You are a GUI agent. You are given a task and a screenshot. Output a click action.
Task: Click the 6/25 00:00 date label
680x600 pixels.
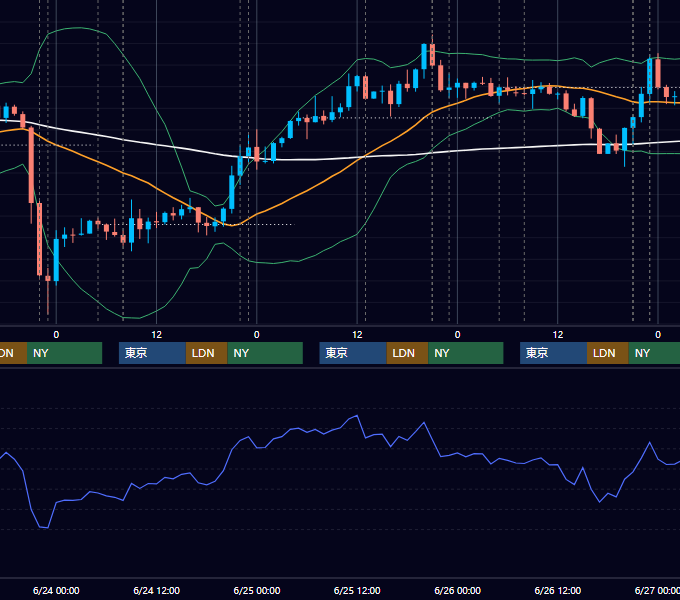257,590
